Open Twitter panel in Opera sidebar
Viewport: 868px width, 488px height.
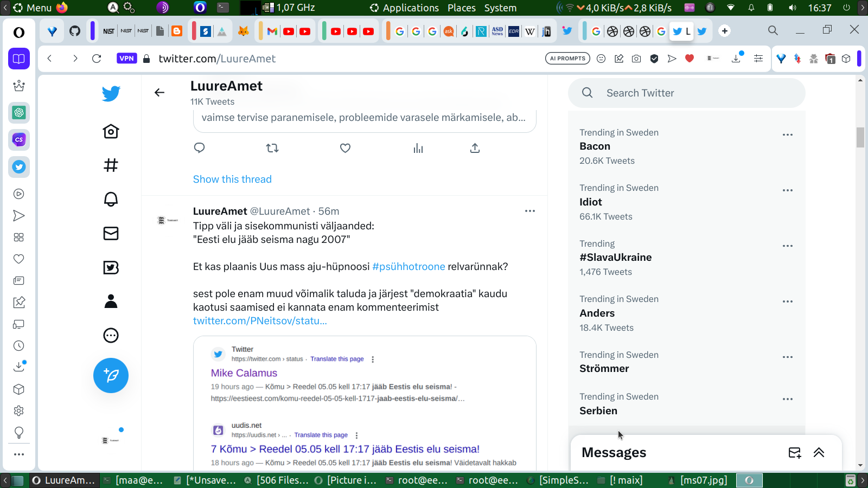(19, 167)
